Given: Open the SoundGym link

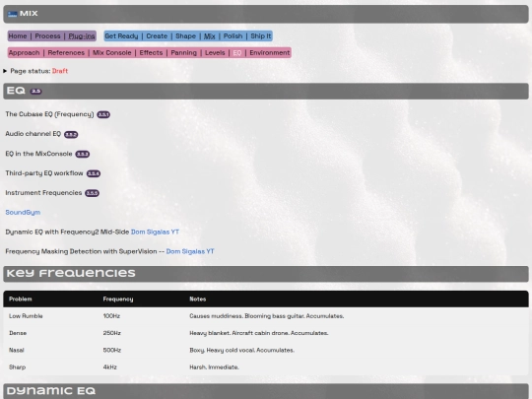Looking at the screenshot, I should [23, 213].
